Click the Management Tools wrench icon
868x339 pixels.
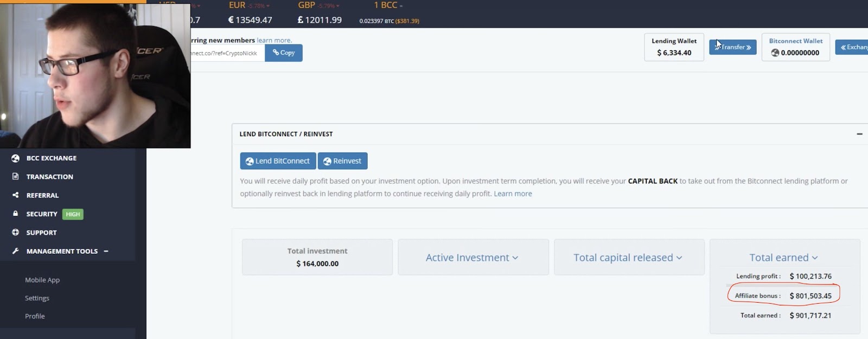point(15,251)
